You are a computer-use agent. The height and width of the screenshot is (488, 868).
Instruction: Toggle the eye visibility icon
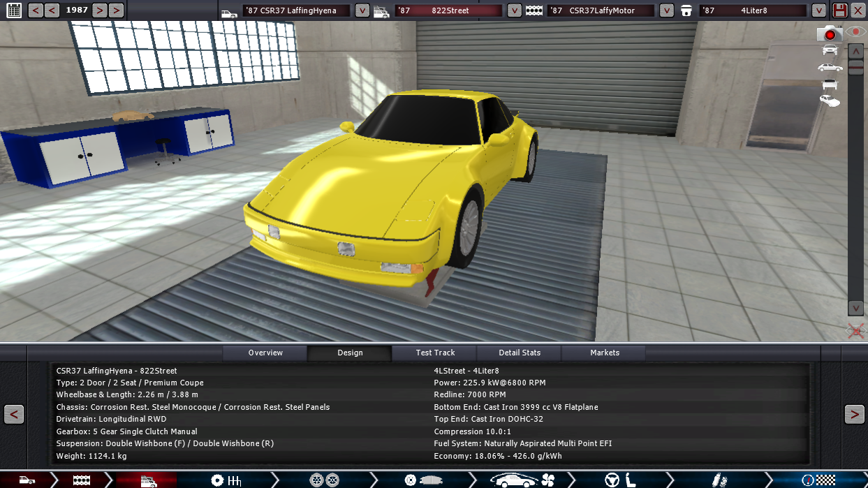tap(855, 32)
